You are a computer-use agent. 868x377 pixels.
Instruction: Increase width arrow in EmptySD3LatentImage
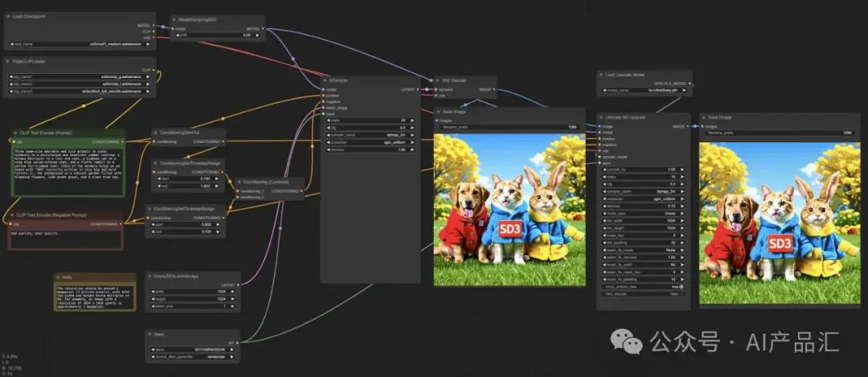click(x=232, y=291)
